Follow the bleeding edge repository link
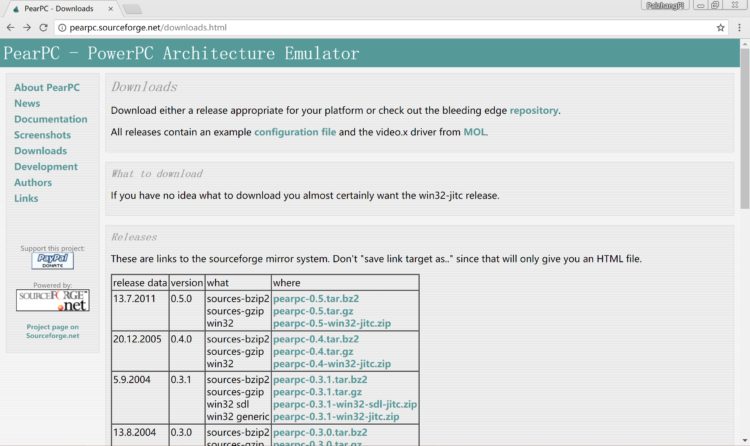The image size is (750, 446). pos(534,111)
